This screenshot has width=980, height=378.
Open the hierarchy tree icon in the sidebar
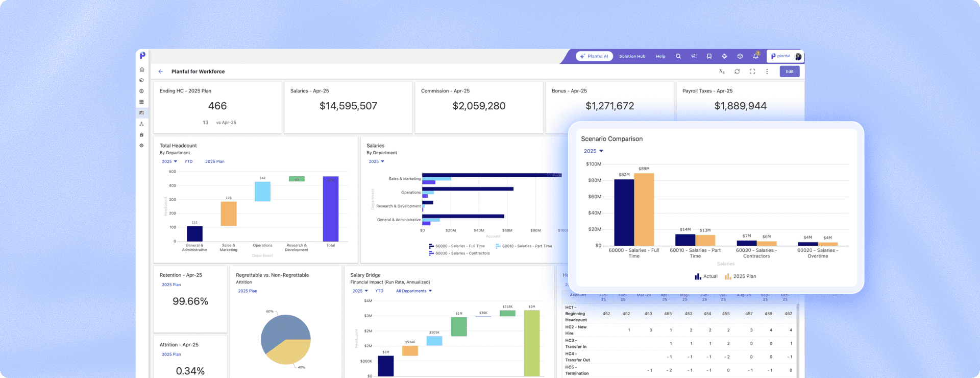(142, 124)
